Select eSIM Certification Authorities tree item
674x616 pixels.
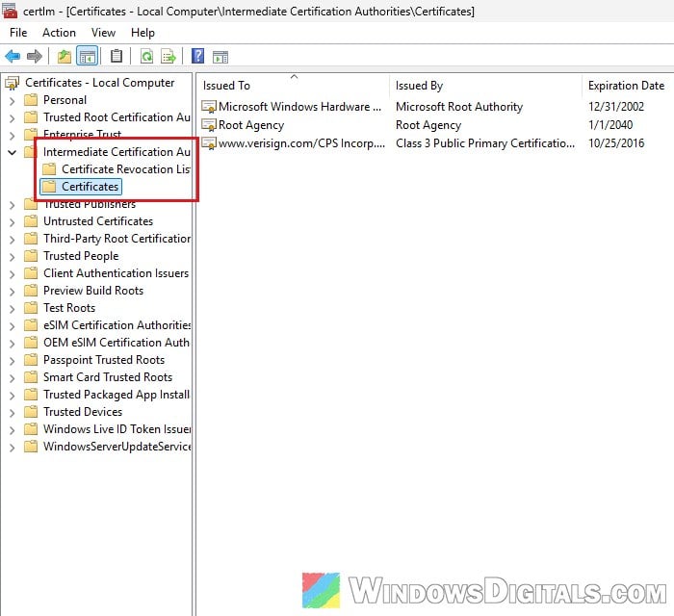[x=117, y=325]
